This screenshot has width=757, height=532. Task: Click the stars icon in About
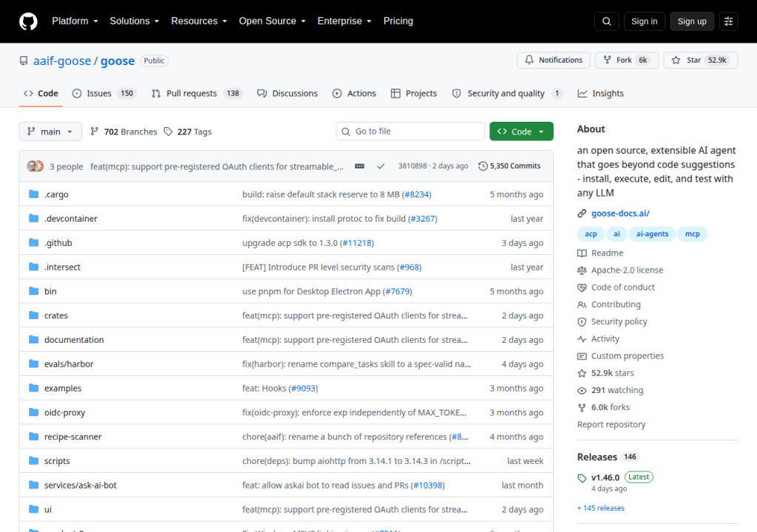pyautogui.click(x=582, y=373)
